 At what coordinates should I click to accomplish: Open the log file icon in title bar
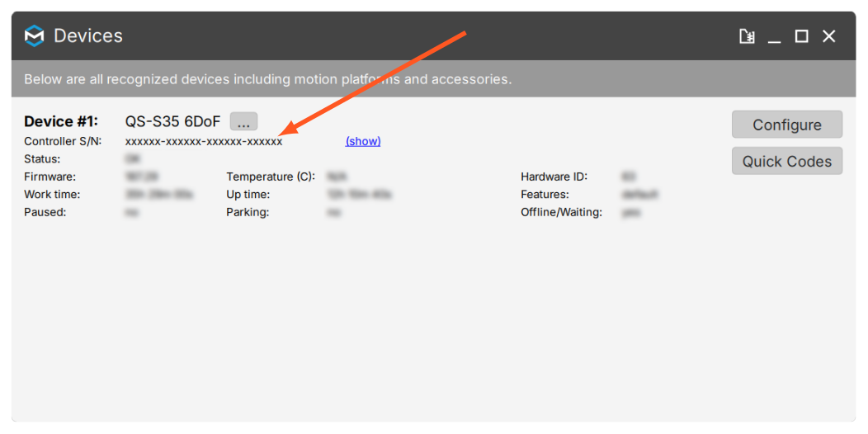748,36
